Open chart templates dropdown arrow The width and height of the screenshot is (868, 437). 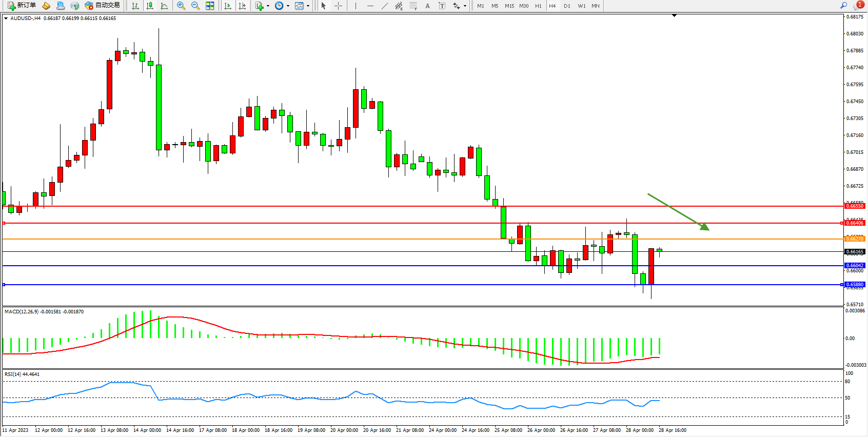[308, 6]
